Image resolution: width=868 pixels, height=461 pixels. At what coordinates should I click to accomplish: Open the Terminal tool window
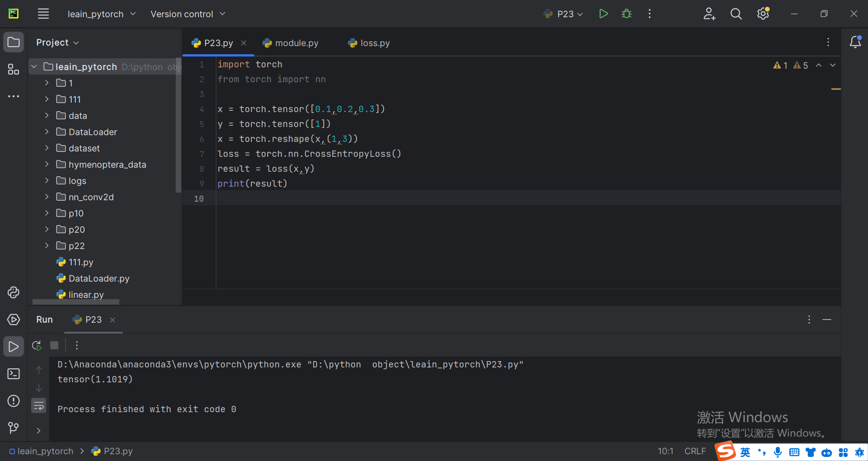14,374
